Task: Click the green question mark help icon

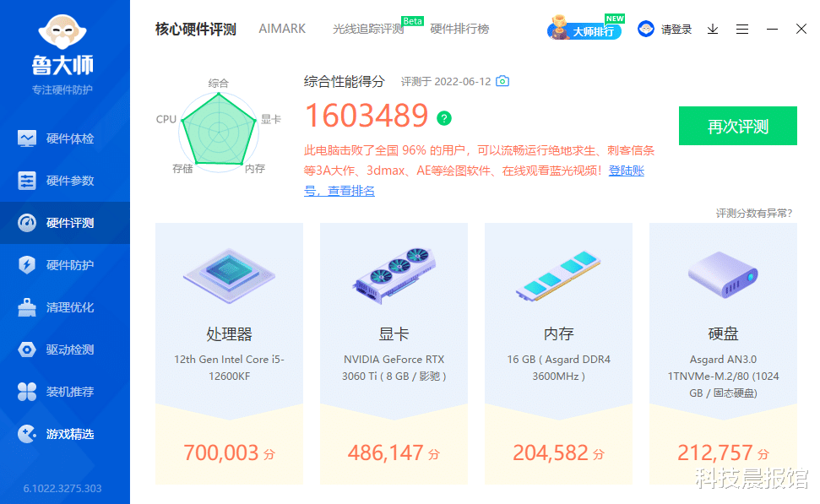Action: [444, 119]
